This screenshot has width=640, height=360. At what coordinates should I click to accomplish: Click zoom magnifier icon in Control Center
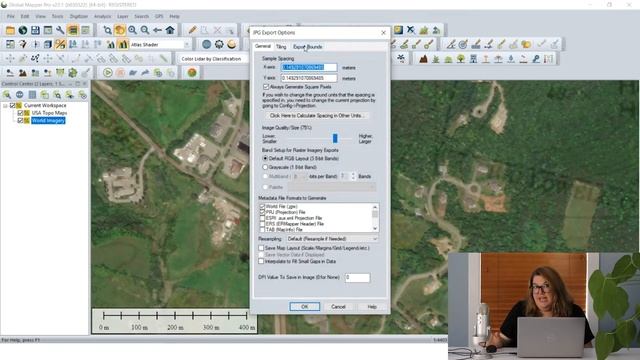pyautogui.click(x=7, y=95)
